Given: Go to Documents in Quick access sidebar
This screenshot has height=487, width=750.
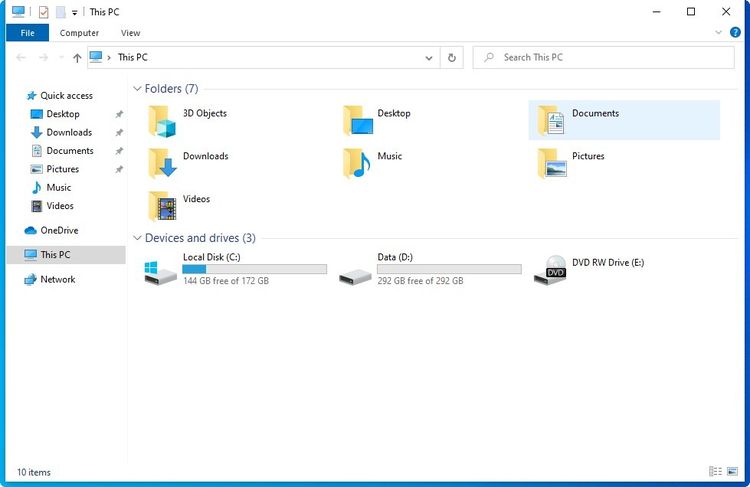Looking at the screenshot, I should [x=70, y=151].
